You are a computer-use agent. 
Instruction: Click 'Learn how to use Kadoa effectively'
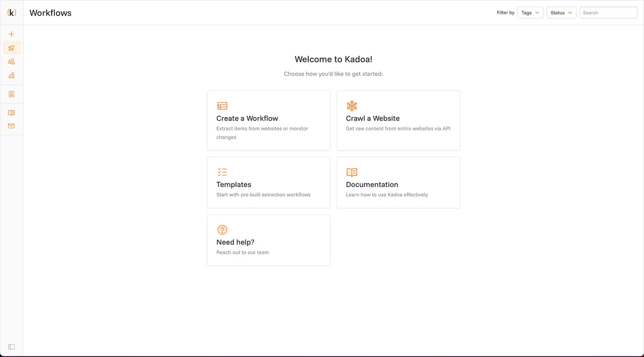point(387,194)
